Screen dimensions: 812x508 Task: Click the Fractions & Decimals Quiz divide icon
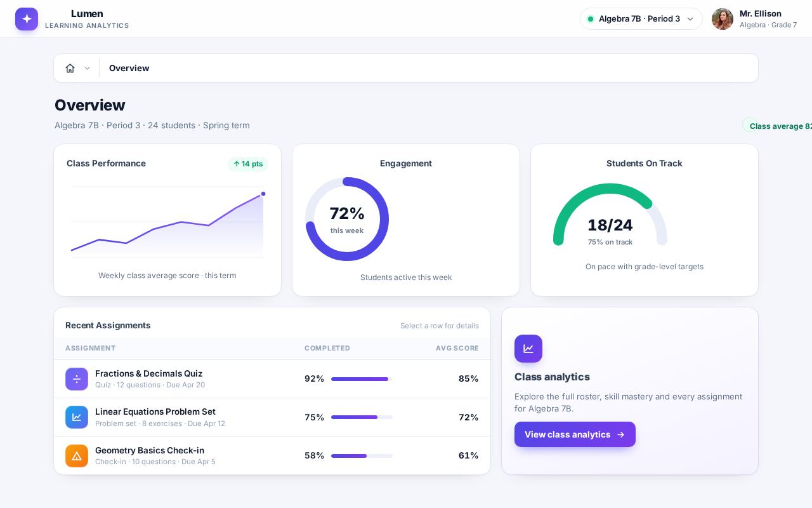77,379
